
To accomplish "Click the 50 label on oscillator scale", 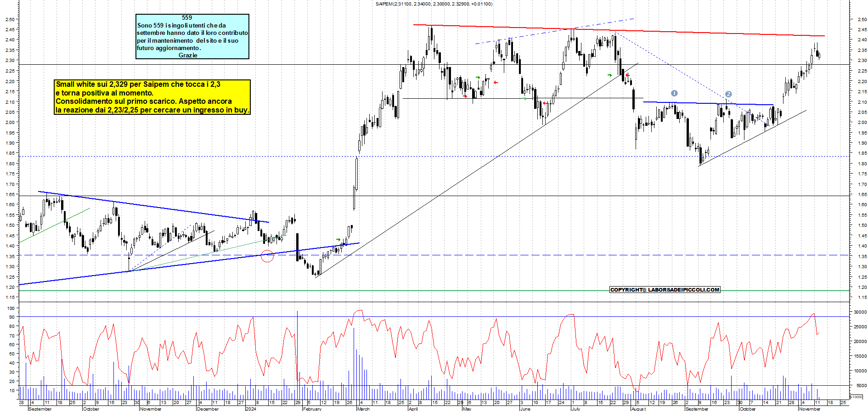I will click(11, 354).
